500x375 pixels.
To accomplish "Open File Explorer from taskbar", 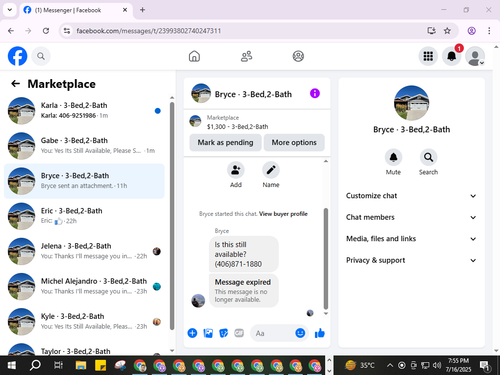I will coord(81,366).
